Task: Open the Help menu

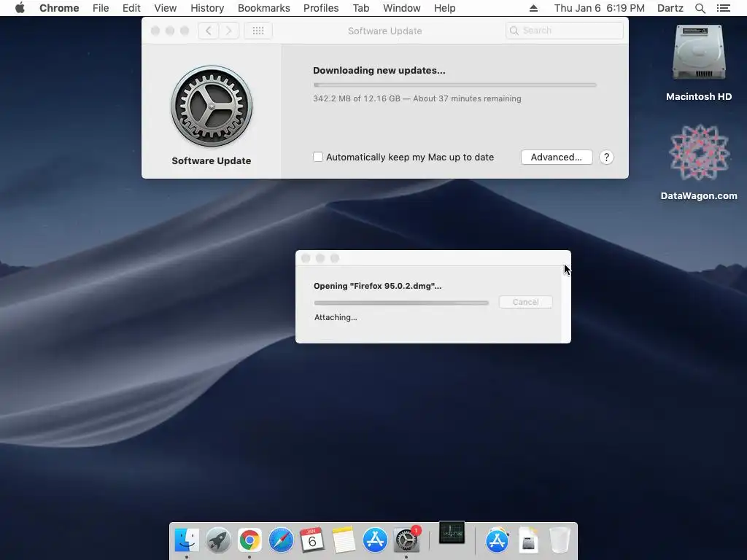Action: click(444, 8)
